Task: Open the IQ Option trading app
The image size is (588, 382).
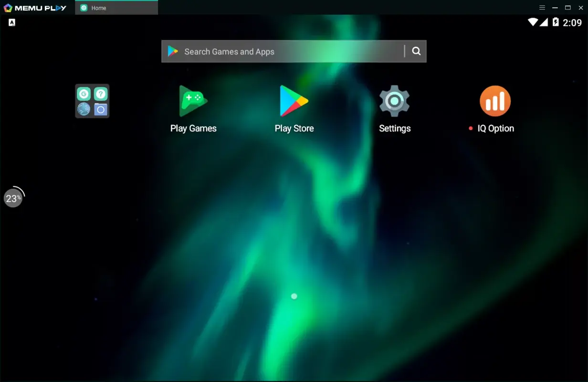Action: pyautogui.click(x=495, y=101)
